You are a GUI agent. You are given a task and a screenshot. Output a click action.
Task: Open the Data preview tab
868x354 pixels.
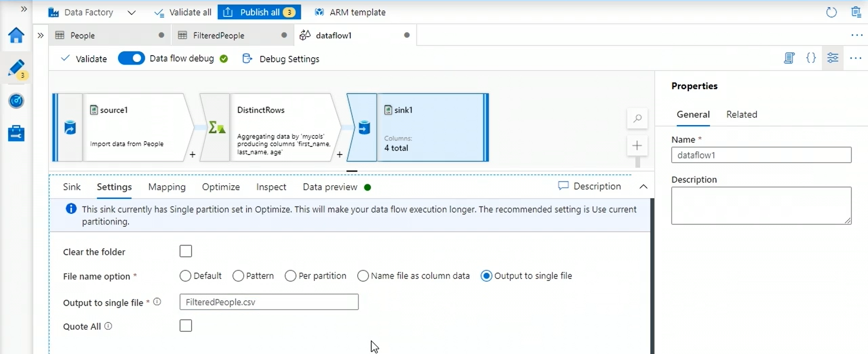330,187
